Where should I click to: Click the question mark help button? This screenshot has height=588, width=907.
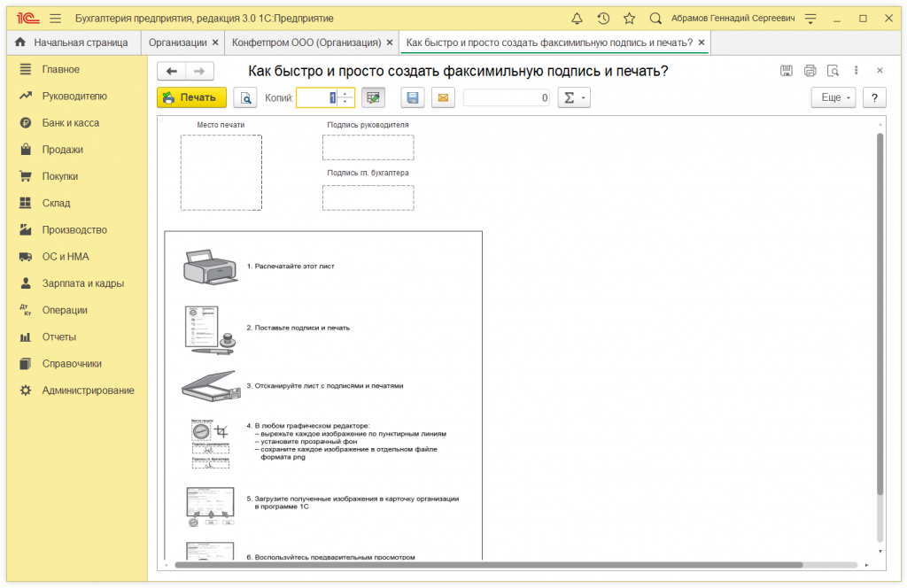click(x=874, y=98)
